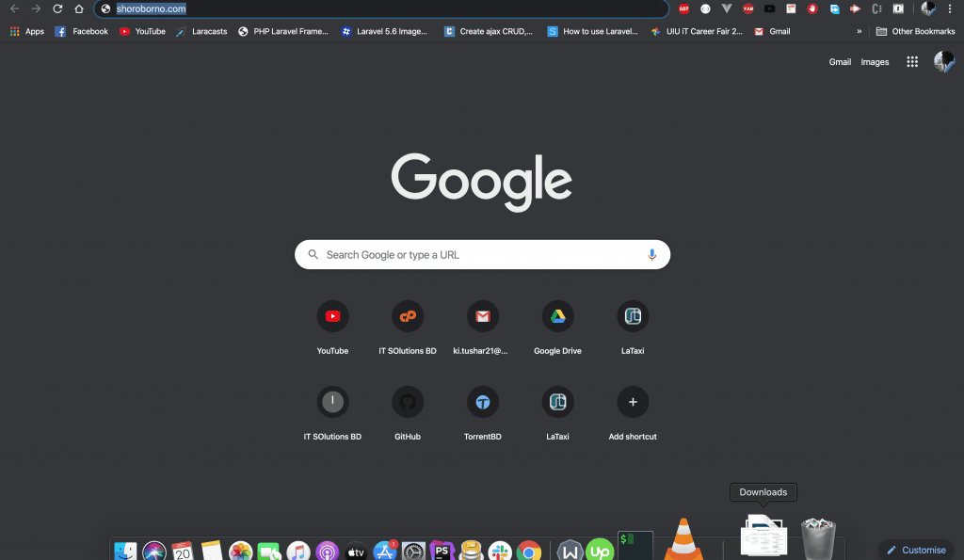Viewport: 964px width, 560px height.
Task: Open the Create ajax CRUD bookmark
Action: pos(489,31)
